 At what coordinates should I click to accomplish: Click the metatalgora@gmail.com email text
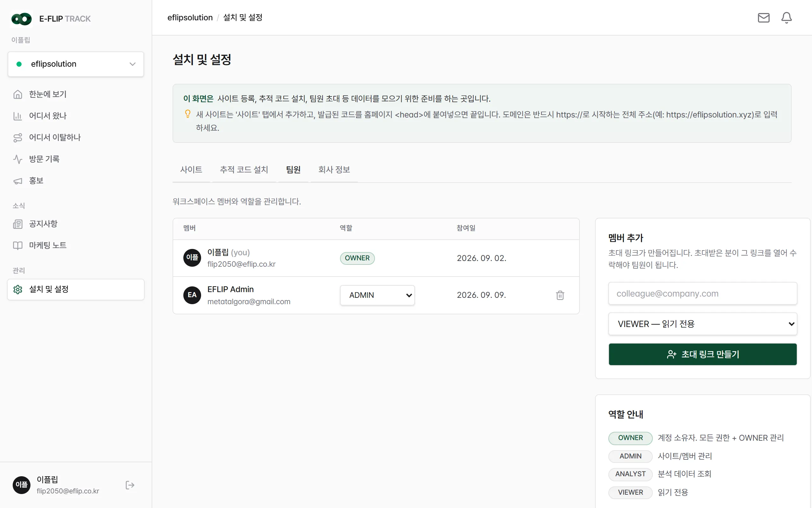click(249, 301)
